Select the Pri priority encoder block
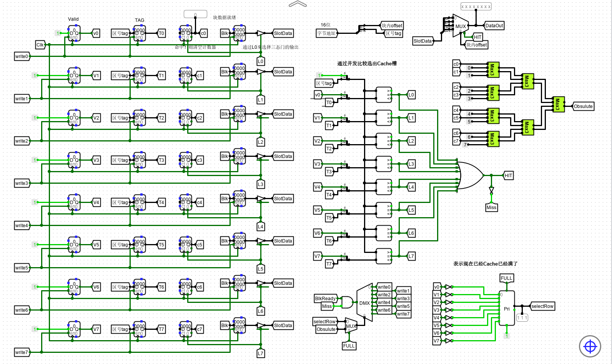This screenshot has width=612, height=364. (507, 308)
